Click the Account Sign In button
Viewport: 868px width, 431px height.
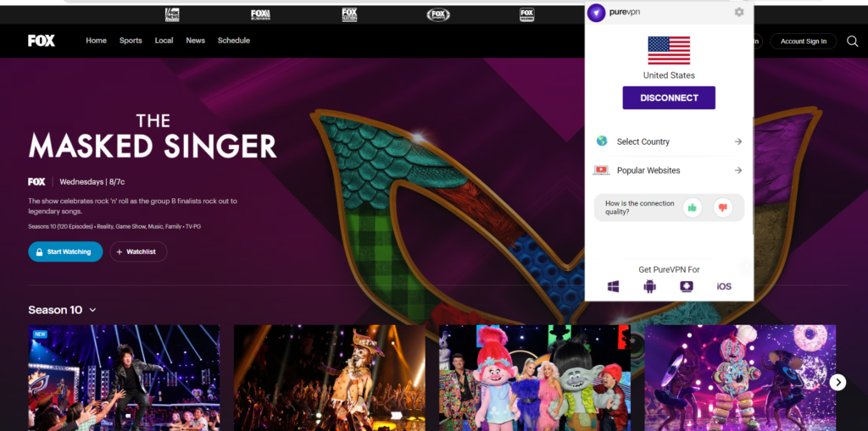pyautogui.click(x=804, y=41)
